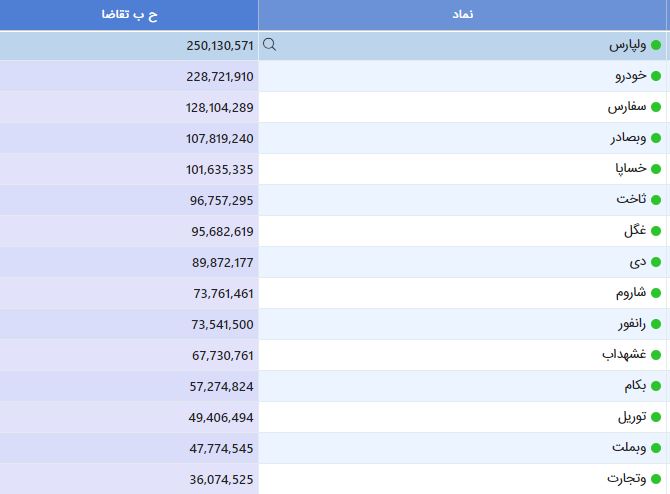The height and width of the screenshot is (494, 670).
Task: Click the magnifier icon in ولپارس row
Action: (270, 44)
